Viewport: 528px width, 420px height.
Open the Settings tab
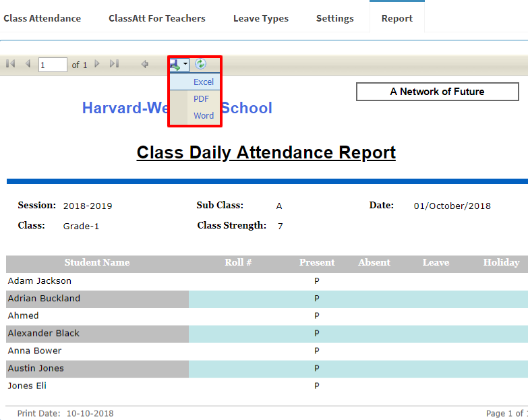coord(334,18)
